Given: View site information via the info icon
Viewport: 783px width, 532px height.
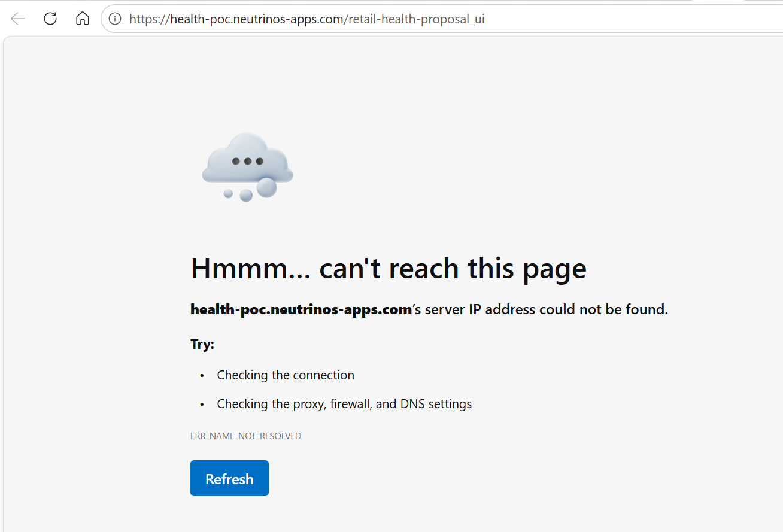Looking at the screenshot, I should pos(115,19).
